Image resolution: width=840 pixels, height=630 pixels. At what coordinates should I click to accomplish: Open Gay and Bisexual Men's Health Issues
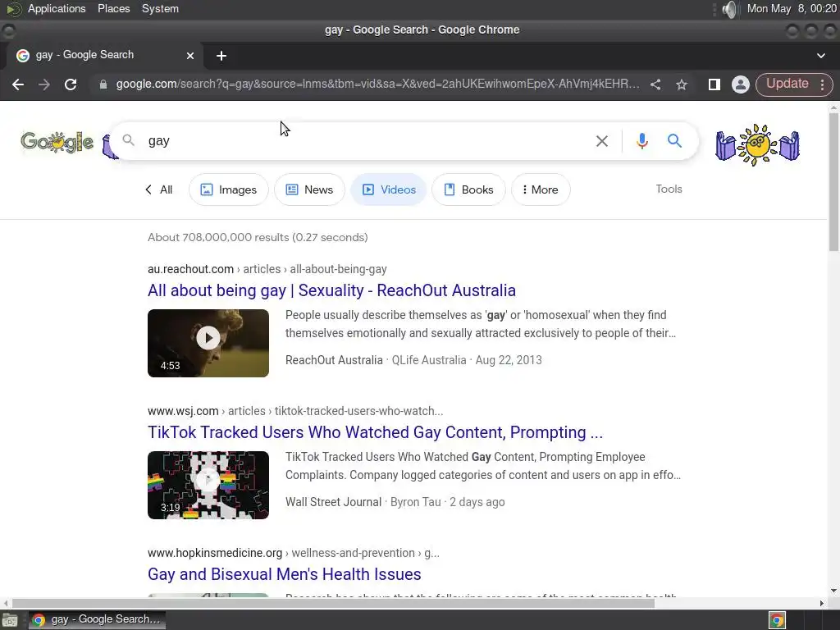285,574
